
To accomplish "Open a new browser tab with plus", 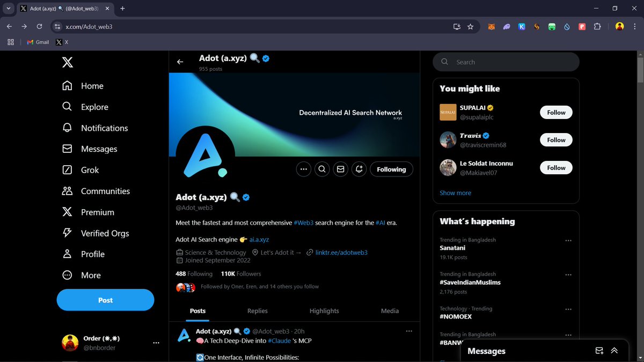I will pos(122,9).
